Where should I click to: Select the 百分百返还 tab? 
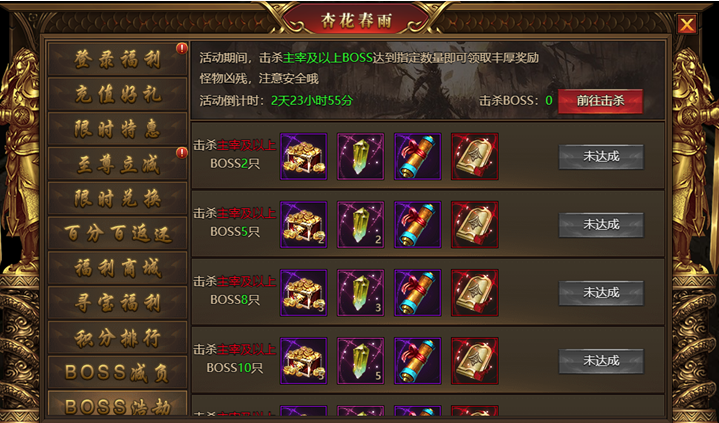(x=117, y=234)
